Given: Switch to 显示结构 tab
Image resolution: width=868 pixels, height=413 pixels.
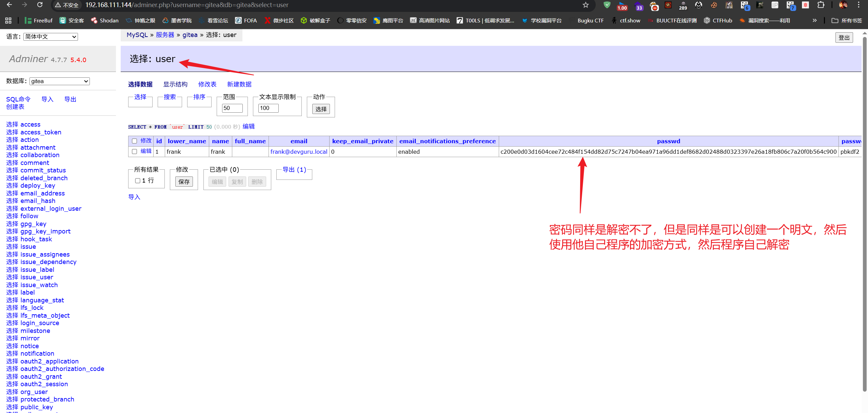Looking at the screenshot, I should (175, 84).
